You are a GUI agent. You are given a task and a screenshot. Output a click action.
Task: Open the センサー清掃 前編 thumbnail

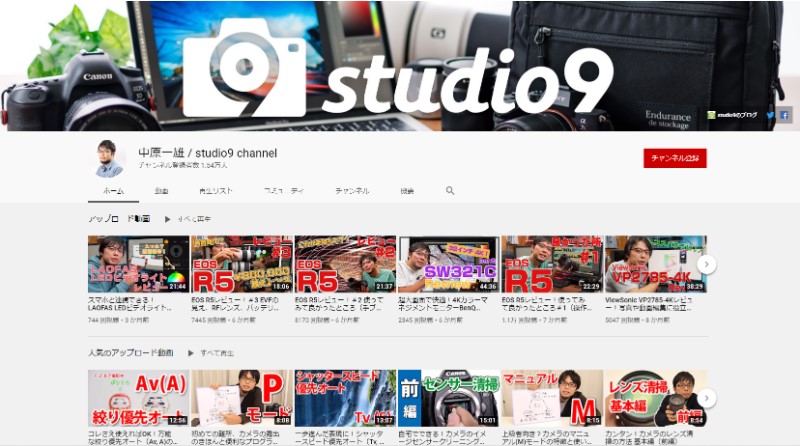[x=448, y=398]
